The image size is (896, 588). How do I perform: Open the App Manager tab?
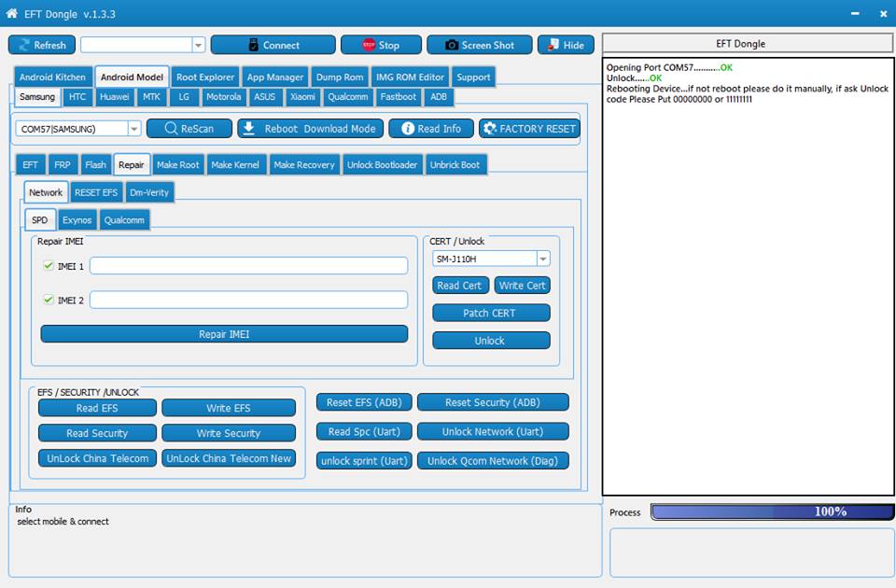[x=274, y=77]
